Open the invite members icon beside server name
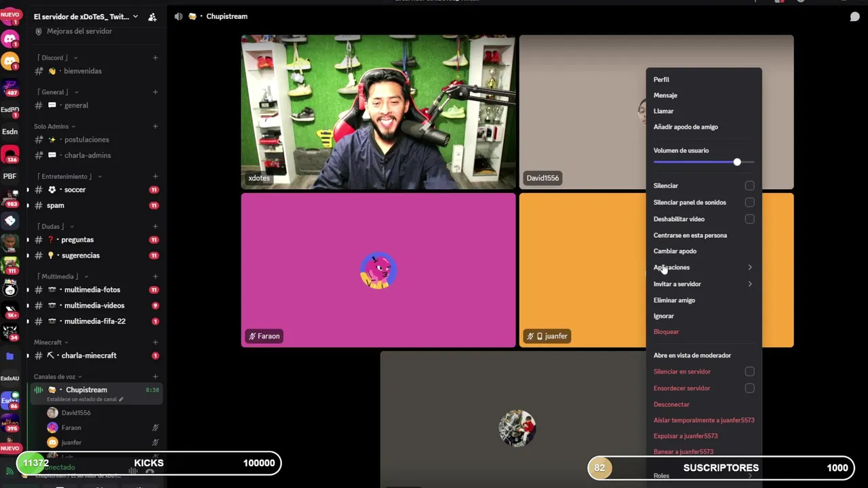868x488 pixels. coord(152,16)
